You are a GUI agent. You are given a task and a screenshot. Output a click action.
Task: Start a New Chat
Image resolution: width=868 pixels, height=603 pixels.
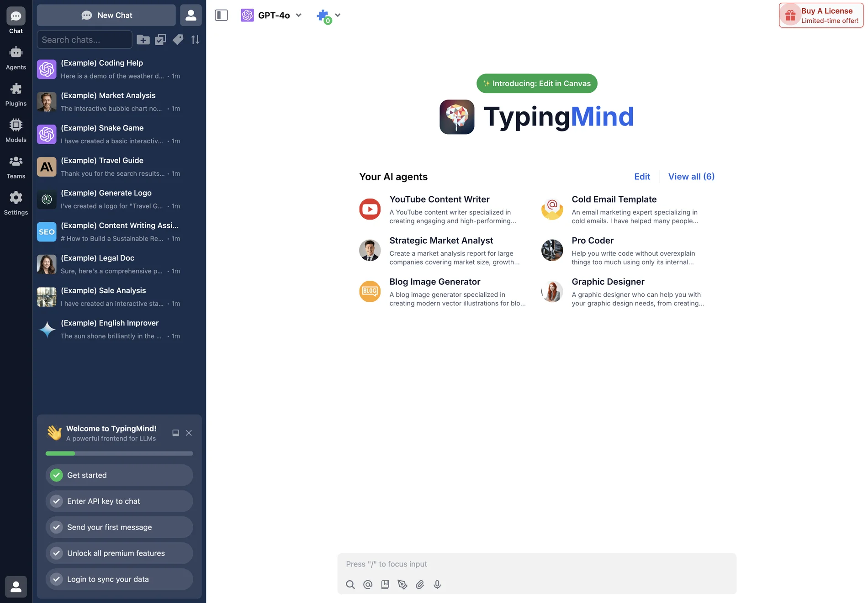(106, 15)
